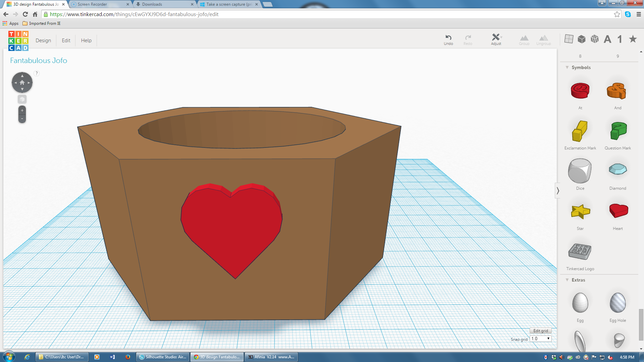This screenshot has height=362, width=644.
Task: Open Internet Explorer from the taskbar
Action: (27, 357)
